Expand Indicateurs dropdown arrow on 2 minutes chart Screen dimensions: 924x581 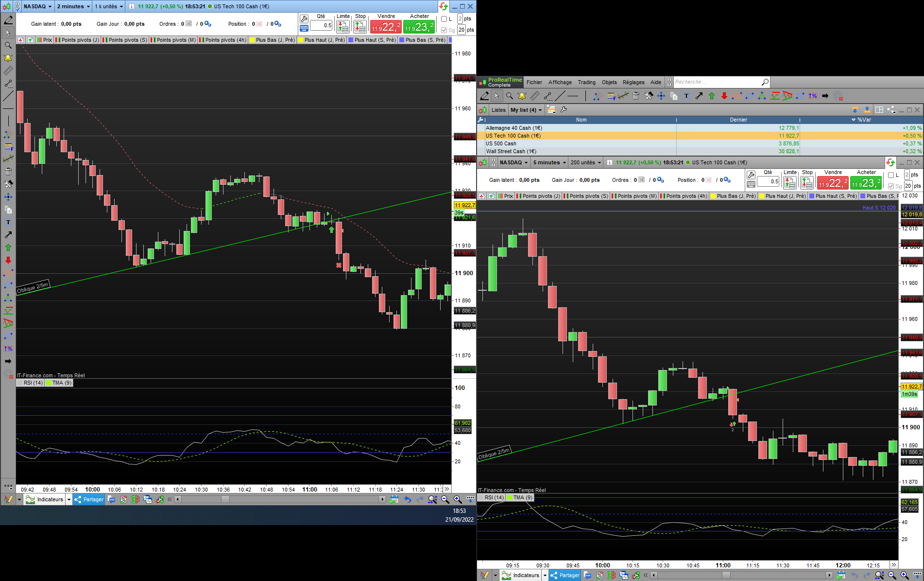pos(68,499)
